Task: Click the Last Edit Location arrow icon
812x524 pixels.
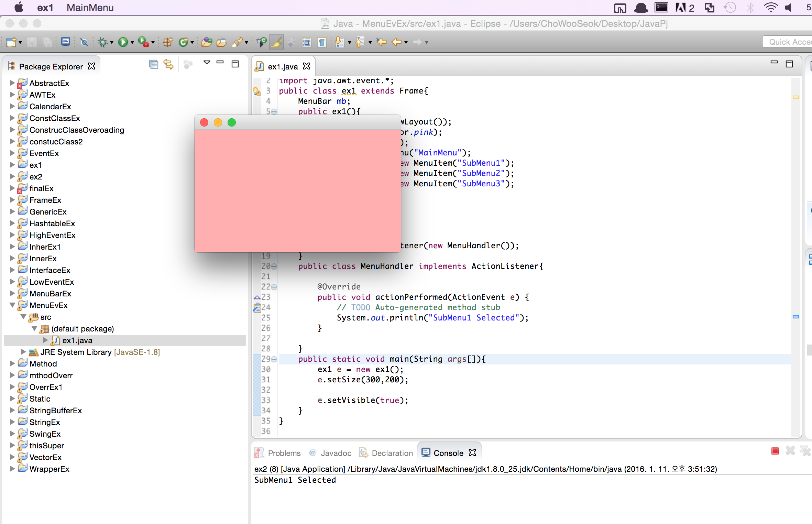Action: click(x=381, y=42)
